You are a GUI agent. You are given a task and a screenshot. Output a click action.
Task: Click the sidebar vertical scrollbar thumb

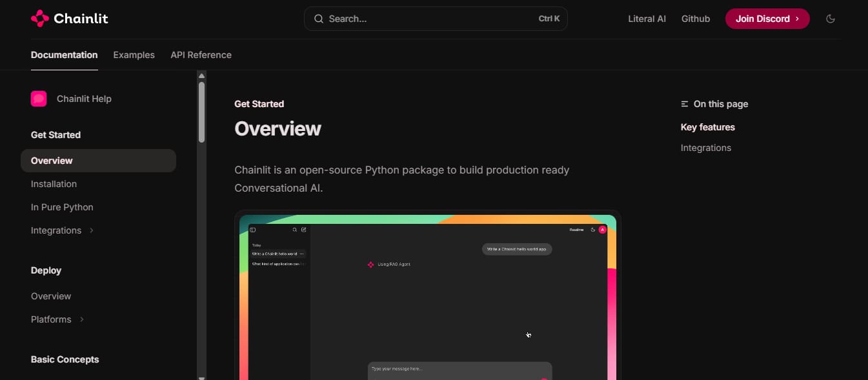point(201,111)
